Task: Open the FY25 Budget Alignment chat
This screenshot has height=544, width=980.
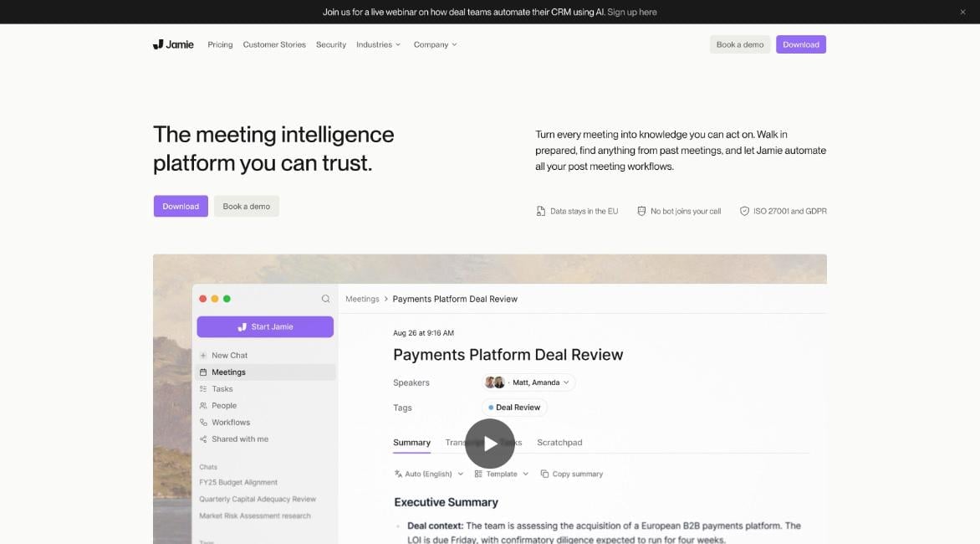Action: [x=238, y=483]
